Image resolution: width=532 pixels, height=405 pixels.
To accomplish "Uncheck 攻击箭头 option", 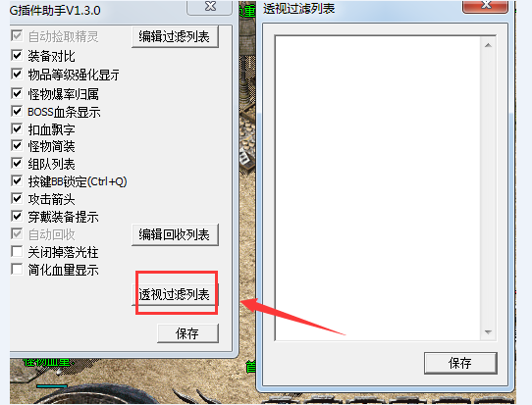I will pos(17,198).
